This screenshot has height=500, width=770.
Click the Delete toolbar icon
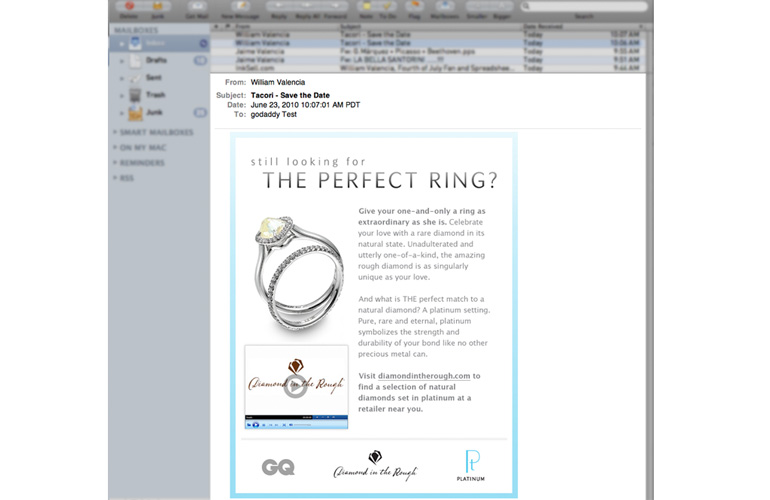click(129, 6)
